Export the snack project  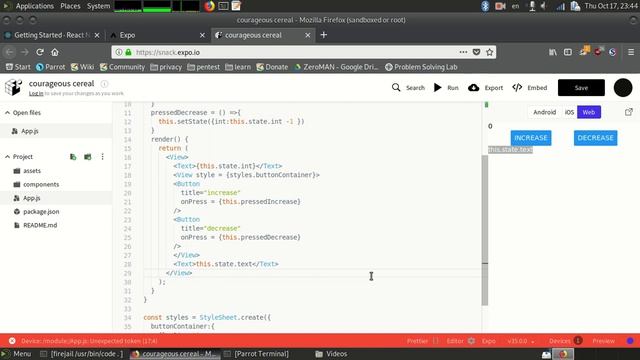point(485,88)
